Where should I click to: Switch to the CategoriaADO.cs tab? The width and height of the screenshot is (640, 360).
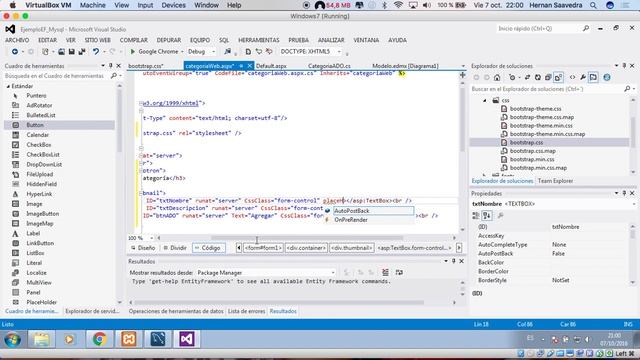(x=329, y=66)
